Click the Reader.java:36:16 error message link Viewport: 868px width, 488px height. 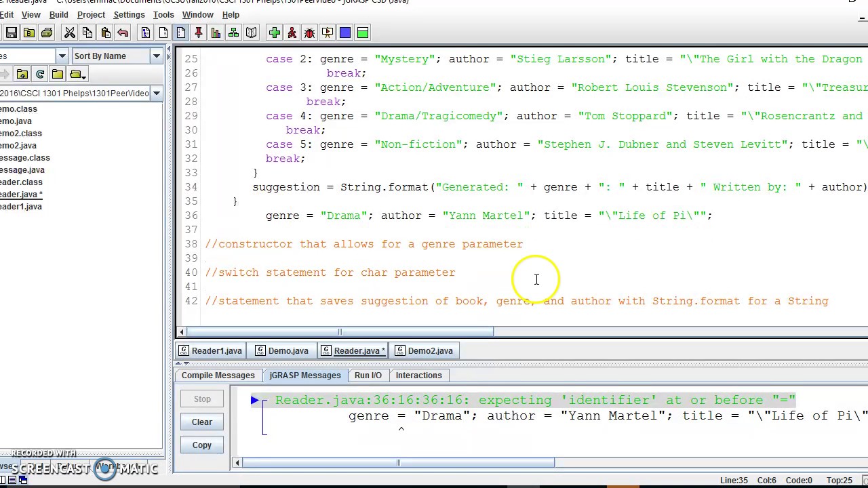pyautogui.click(x=535, y=401)
